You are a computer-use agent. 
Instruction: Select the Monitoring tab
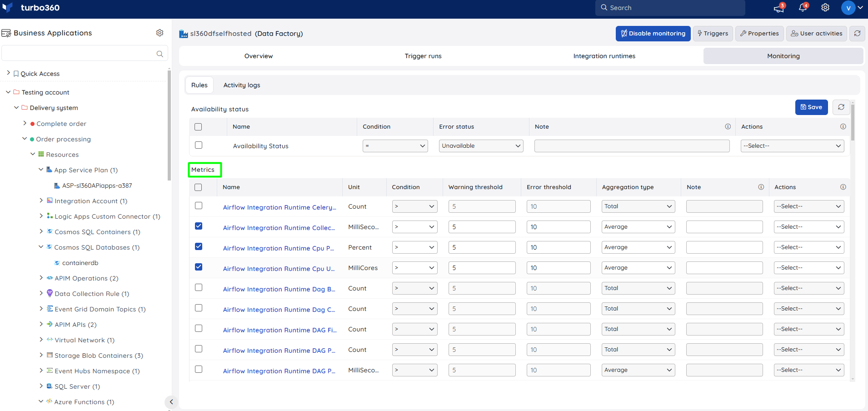click(x=783, y=56)
